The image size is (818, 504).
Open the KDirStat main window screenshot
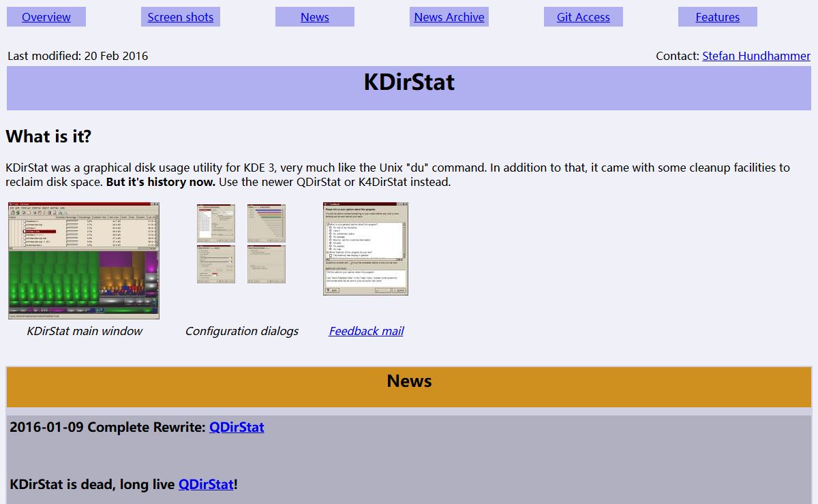[x=84, y=260]
